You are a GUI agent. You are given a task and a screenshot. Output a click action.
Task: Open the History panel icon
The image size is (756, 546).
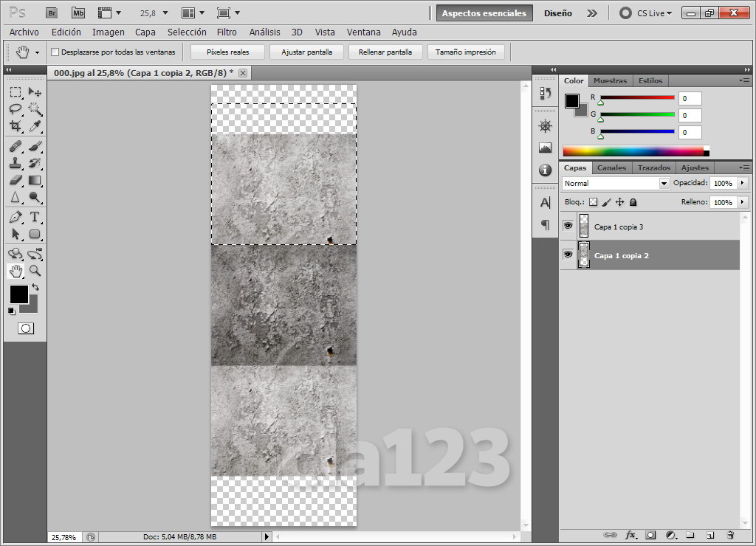pyautogui.click(x=546, y=93)
